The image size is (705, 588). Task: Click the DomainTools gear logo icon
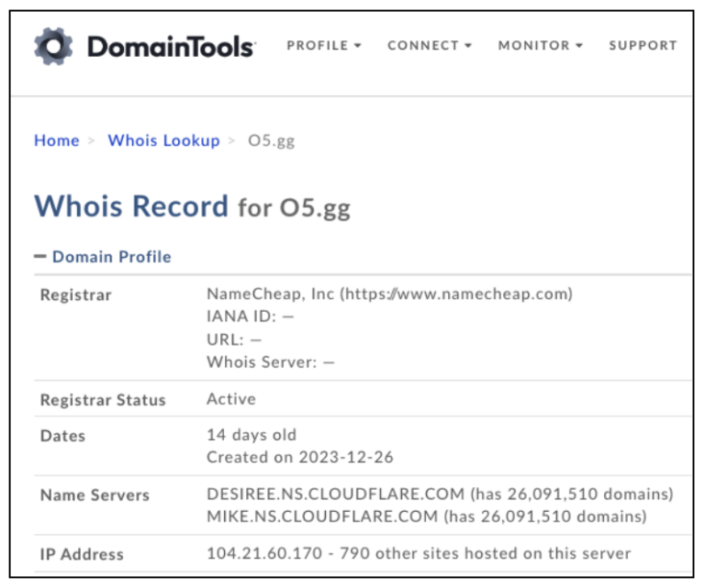pyautogui.click(x=54, y=46)
